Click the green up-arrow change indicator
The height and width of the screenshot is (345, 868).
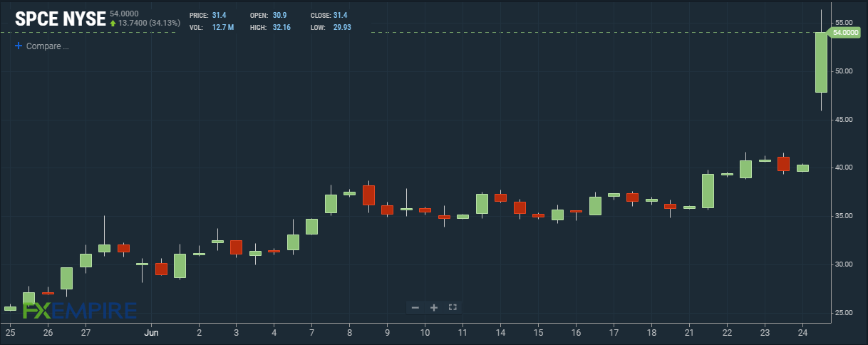(x=113, y=23)
